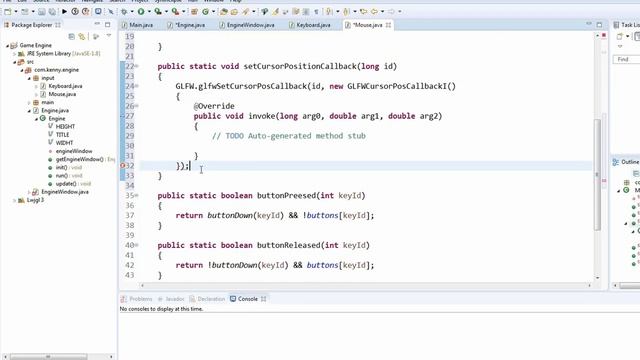Close the *Mouse.java editor tab
The width and height of the screenshot is (640, 360).
tap(388, 25)
